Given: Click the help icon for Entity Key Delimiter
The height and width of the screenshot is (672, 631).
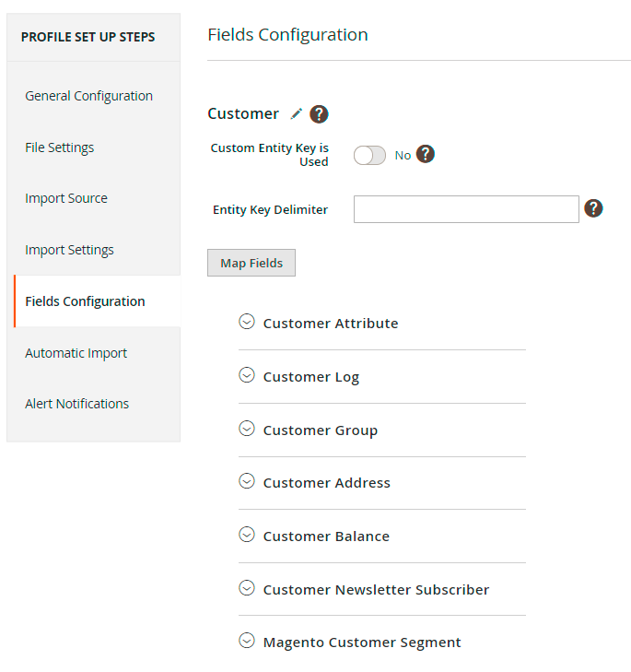Looking at the screenshot, I should 594,208.
